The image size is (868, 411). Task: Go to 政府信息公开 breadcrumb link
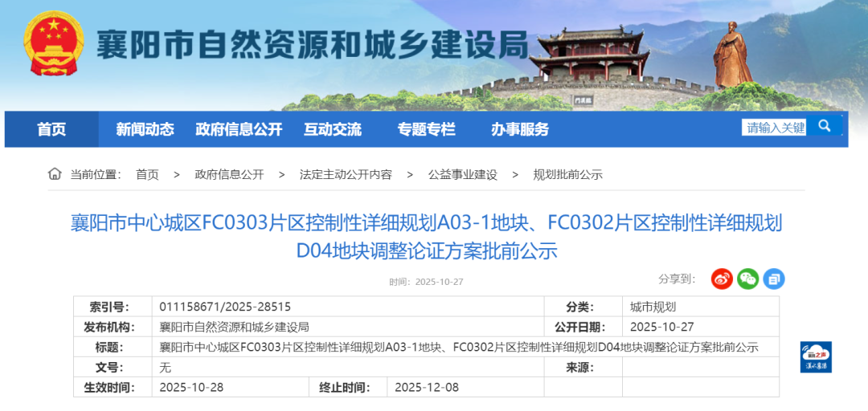(229, 175)
